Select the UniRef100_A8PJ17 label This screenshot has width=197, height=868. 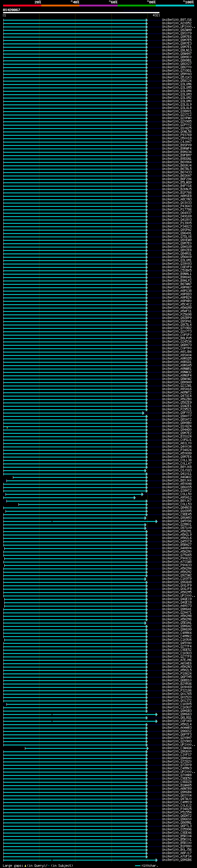click(x=177, y=853)
